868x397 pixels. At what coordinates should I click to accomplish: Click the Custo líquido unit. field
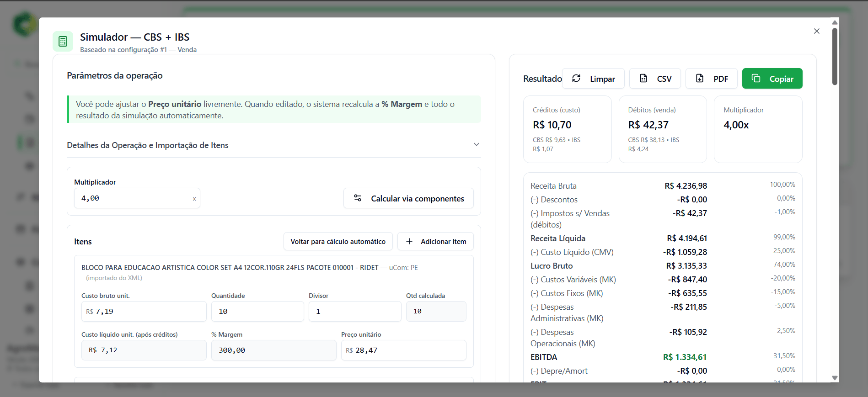click(144, 350)
